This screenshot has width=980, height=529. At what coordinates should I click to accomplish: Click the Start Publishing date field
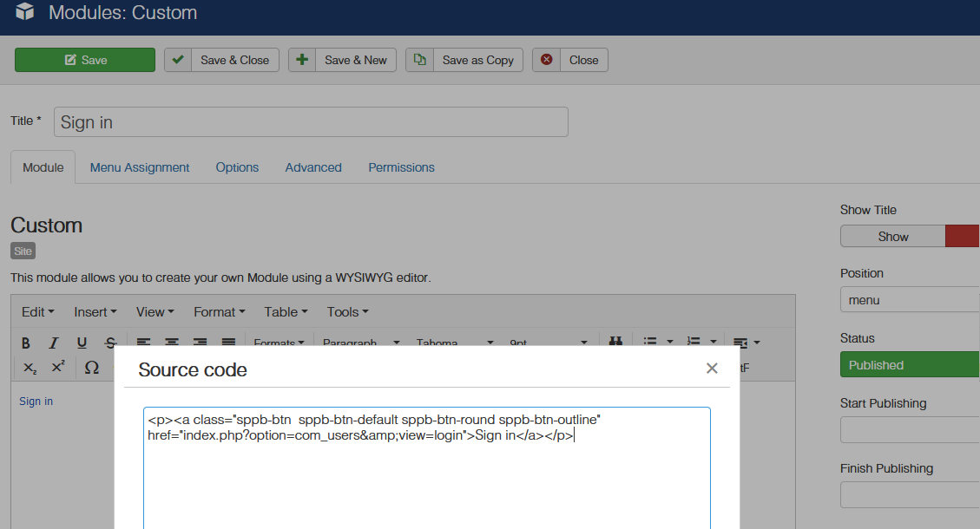[909, 430]
